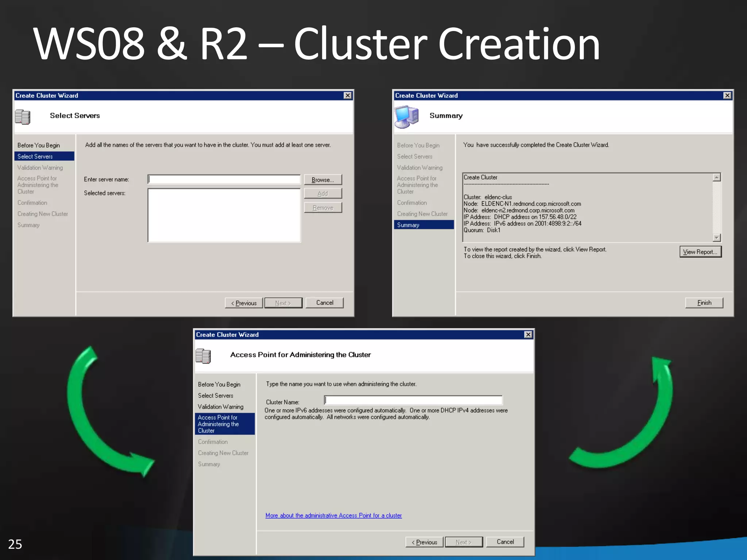Viewport: 747px width, 560px height.
Task: Click the Cluster Name input field
Action: (413, 400)
